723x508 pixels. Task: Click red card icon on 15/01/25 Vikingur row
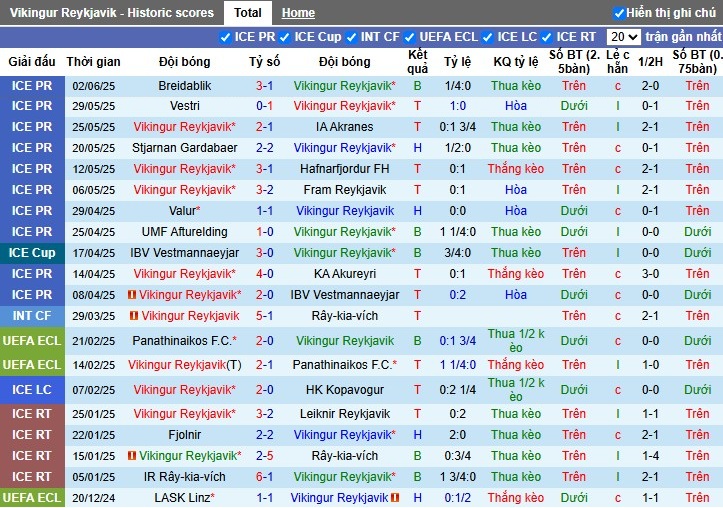[x=132, y=455]
